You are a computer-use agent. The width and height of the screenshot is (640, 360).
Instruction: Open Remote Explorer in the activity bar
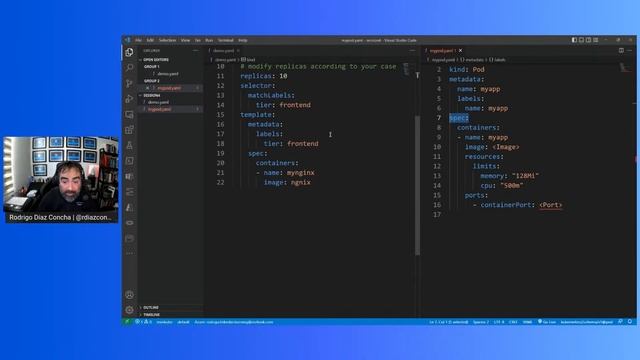129,114
